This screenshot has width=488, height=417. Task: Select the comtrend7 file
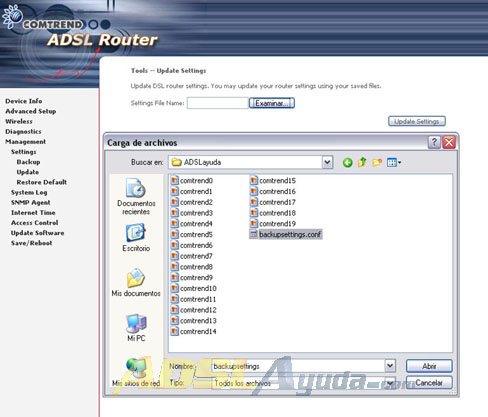click(x=192, y=256)
